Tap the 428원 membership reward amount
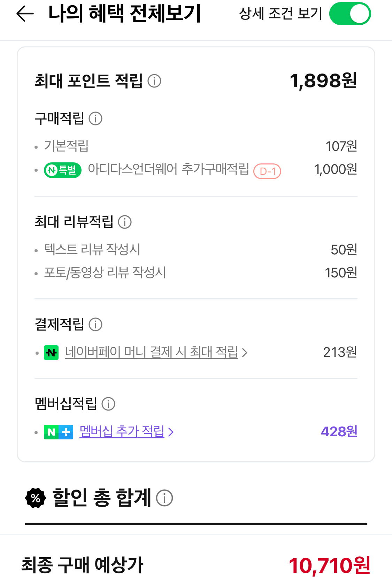This screenshot has height=584, width=392. coord(339,431)
